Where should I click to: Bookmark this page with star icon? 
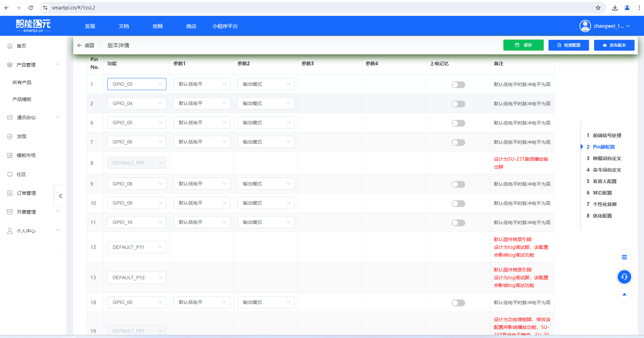[598, 8]
